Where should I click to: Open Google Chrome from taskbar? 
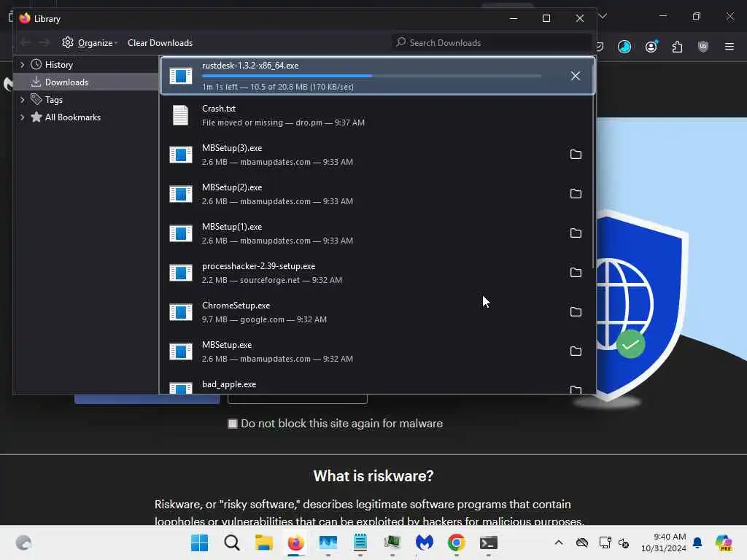point(457,542)
